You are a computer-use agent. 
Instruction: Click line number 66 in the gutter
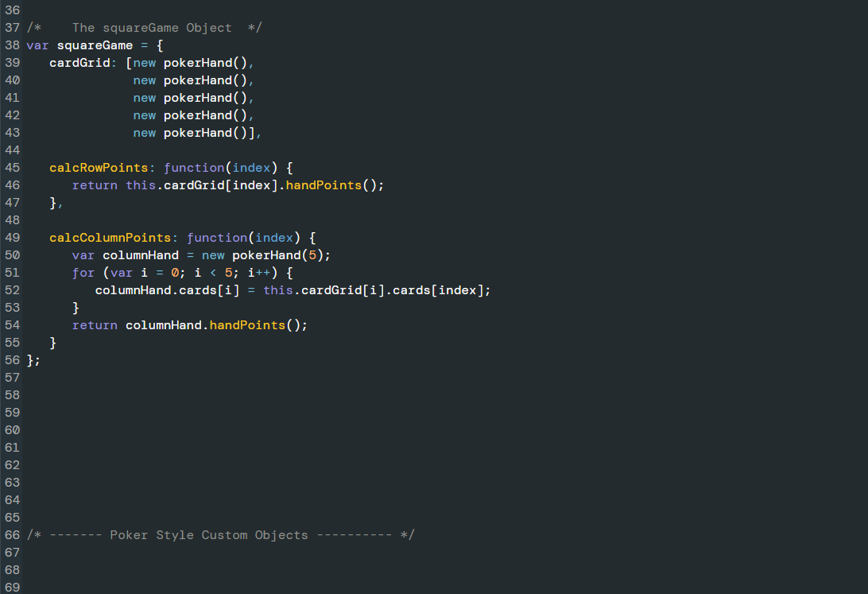click(12, 534)
